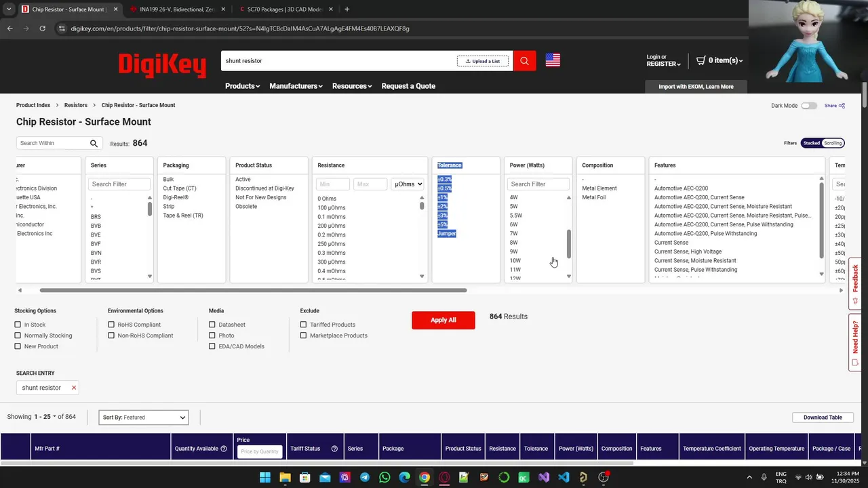
Task: Click Quantity Available help icon
Action: pos(224,449)
